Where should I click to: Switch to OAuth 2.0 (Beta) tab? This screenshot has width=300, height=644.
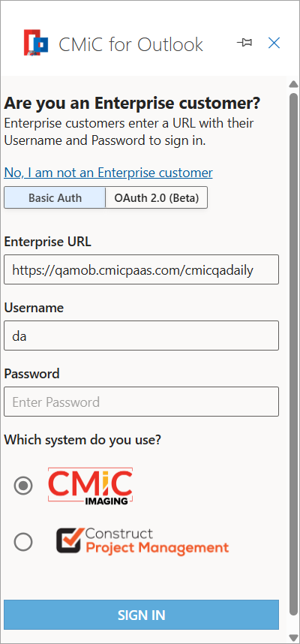pyautogui.click(x=156, y=198)
